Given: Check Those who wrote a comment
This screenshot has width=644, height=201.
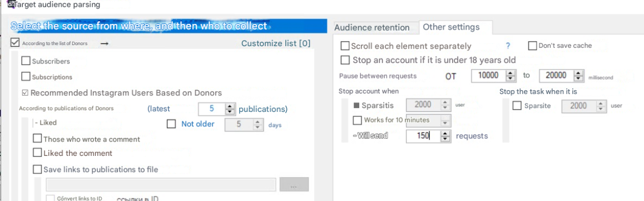Looking at the screenshot, I should pos(37,139).
